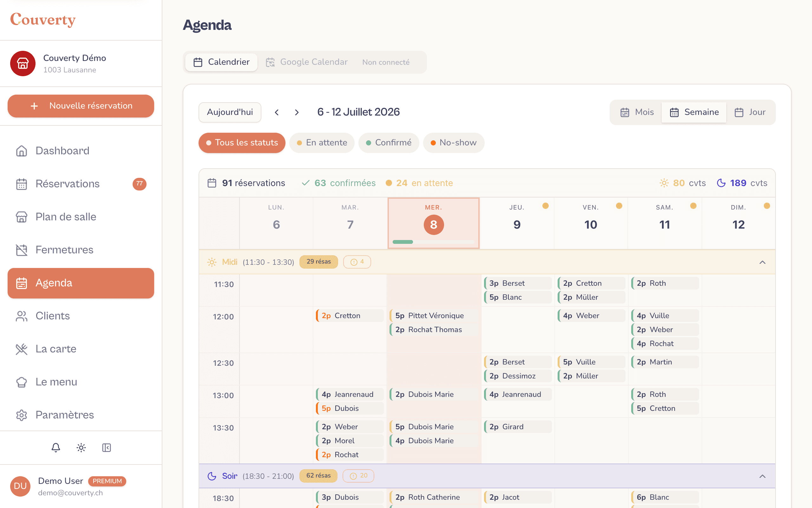812x508 pixels.
Task: Click the sun icon beside 80 cvts
Action: 664,183
